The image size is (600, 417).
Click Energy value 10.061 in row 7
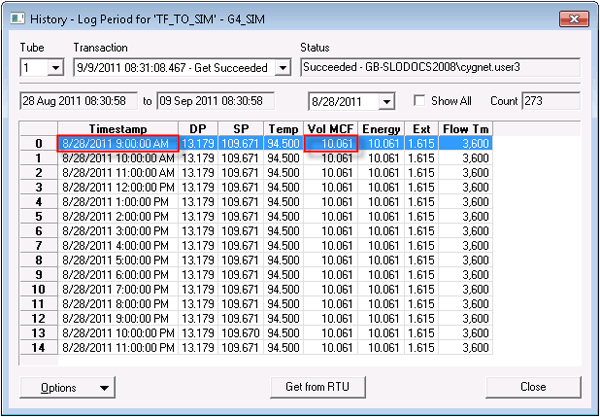coord(381,245)
